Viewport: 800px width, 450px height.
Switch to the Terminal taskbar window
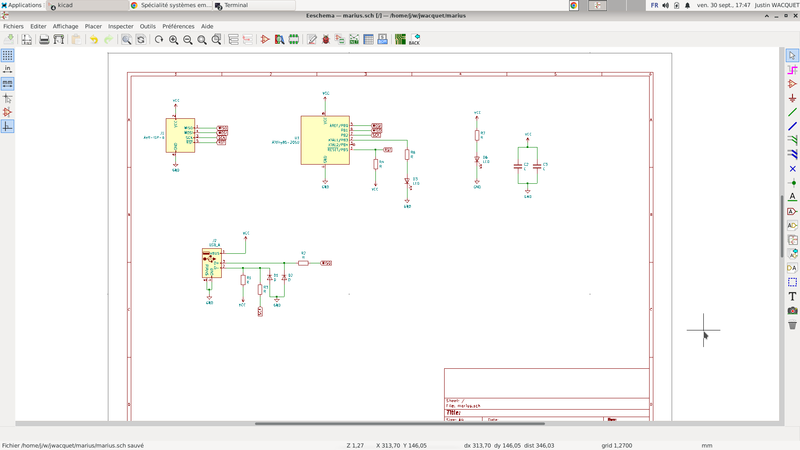[236, 5]
